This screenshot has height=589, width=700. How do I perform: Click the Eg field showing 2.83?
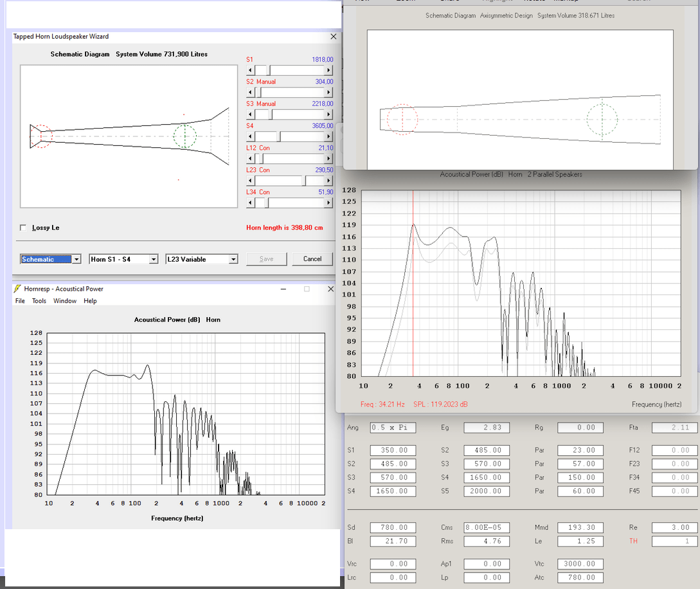487,428
